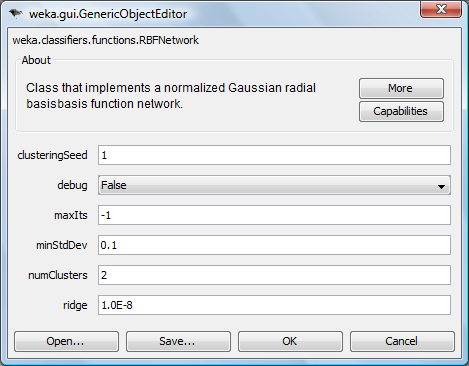Click the ridge field with 1.0E-8
The width and height of the screenshot is (469, 366).
[x=274, y=305]
